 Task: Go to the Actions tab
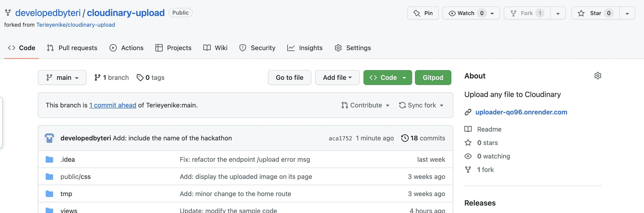tap(126, 48)
